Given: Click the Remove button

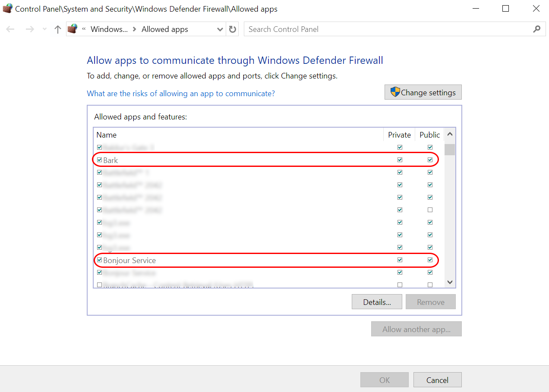Looking at the screenshot, I should [x=431, y=302].
